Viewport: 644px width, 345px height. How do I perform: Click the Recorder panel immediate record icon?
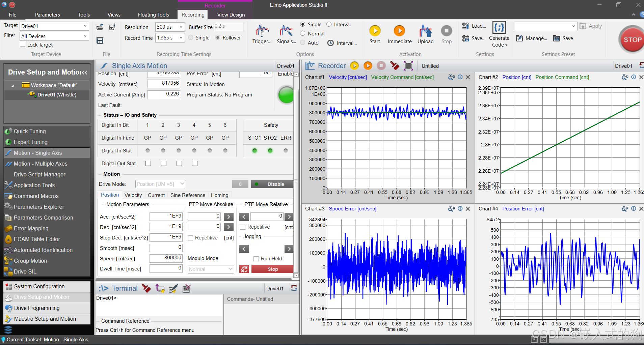point(368,66)
